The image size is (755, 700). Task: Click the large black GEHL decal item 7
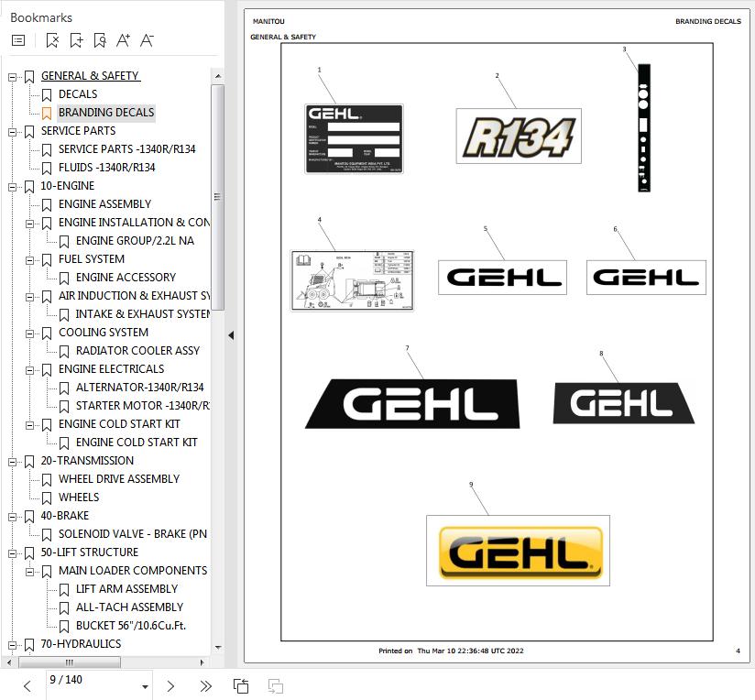[x=412, y=403]
